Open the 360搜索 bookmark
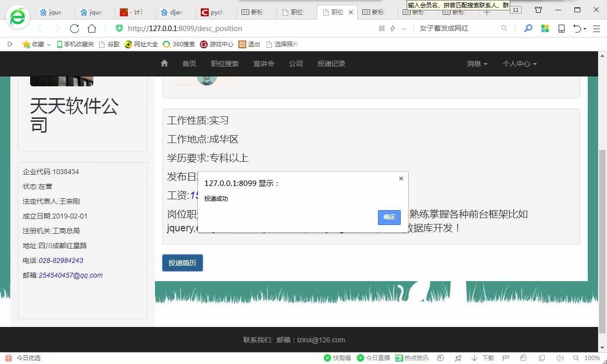The width and height of the screenshot is (607, 364). tap(179, 44)
